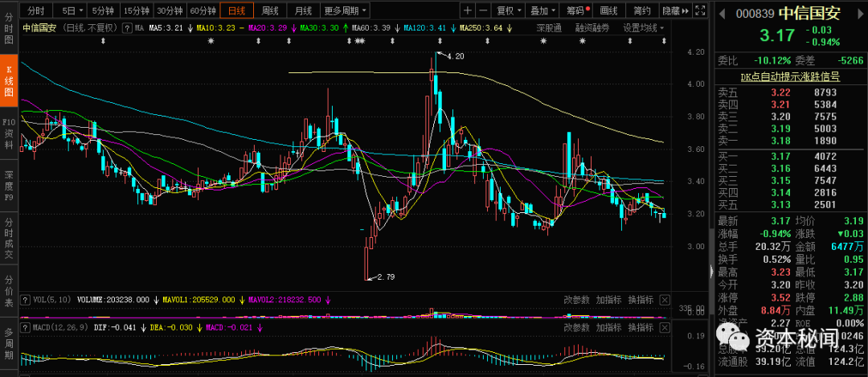Close the MACD indicator panel
The image size is (868, 377).
click(665, 328)
